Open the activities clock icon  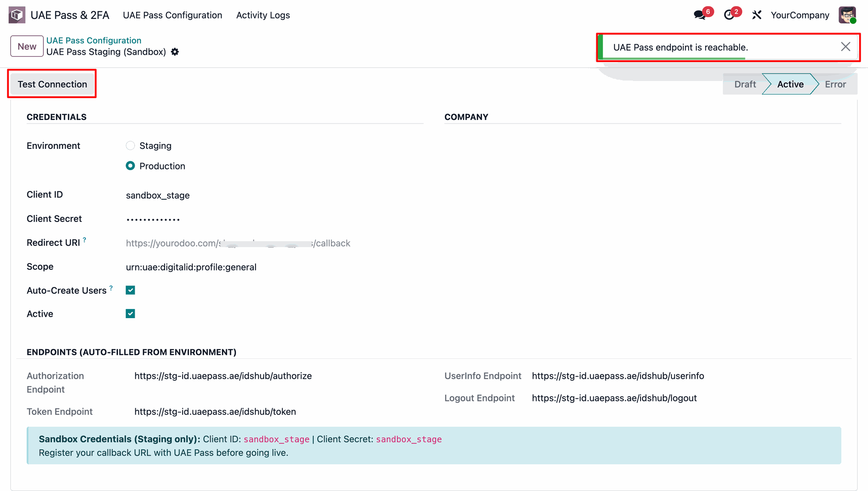point(729,15)
